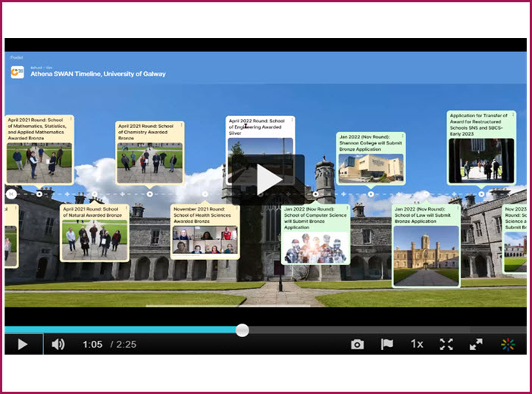Click the 1:05 current time display
532x394 pixels.
tap(92, 345)
